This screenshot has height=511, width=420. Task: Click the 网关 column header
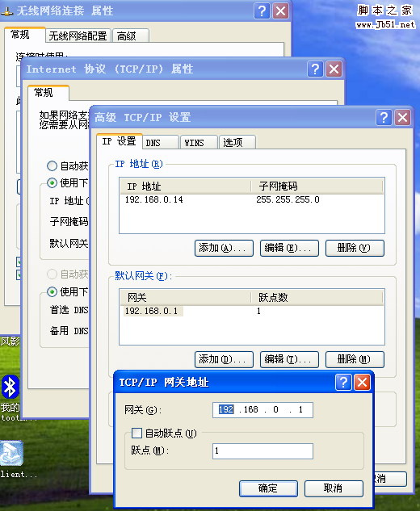tap(186, 297)
